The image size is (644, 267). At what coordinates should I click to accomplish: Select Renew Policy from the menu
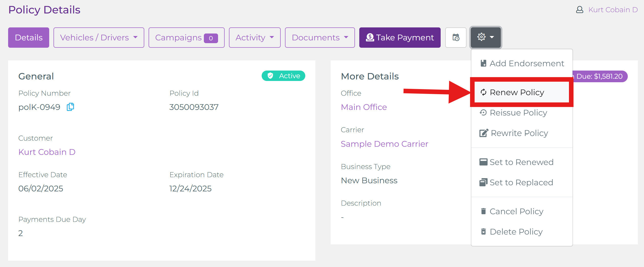(517, 92)
